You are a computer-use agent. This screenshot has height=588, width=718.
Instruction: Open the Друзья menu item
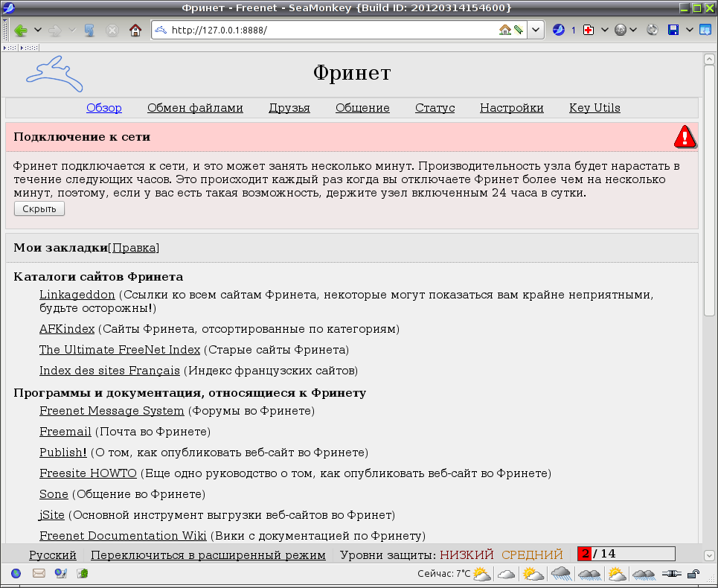[289, 108]
